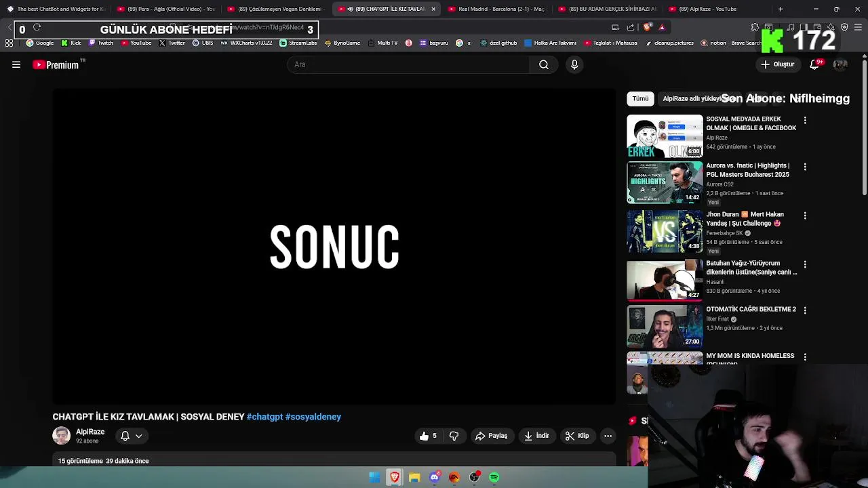
Task: Open File Explorer from taskbar
Action: [x=414, y=477]
